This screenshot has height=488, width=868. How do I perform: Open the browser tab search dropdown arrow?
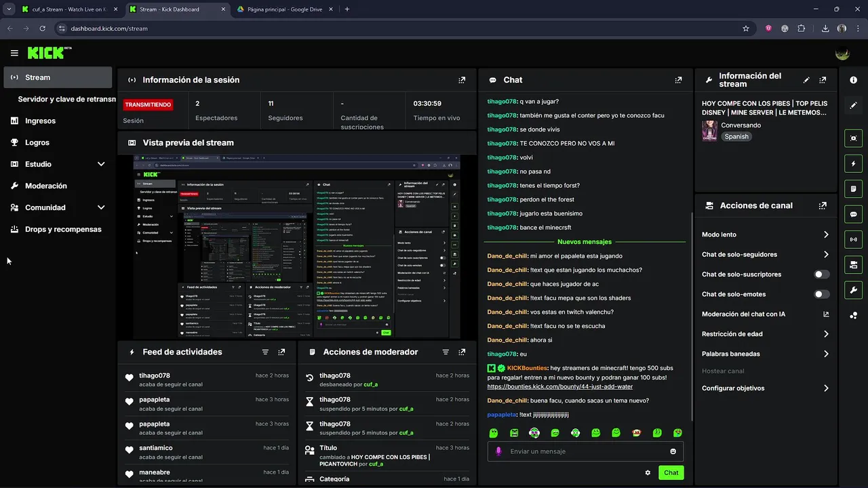pyautogui.click(x=9, y=9)
